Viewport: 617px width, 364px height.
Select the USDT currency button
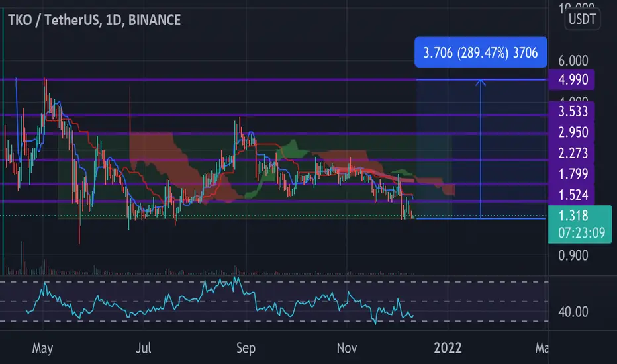(583, 19)
